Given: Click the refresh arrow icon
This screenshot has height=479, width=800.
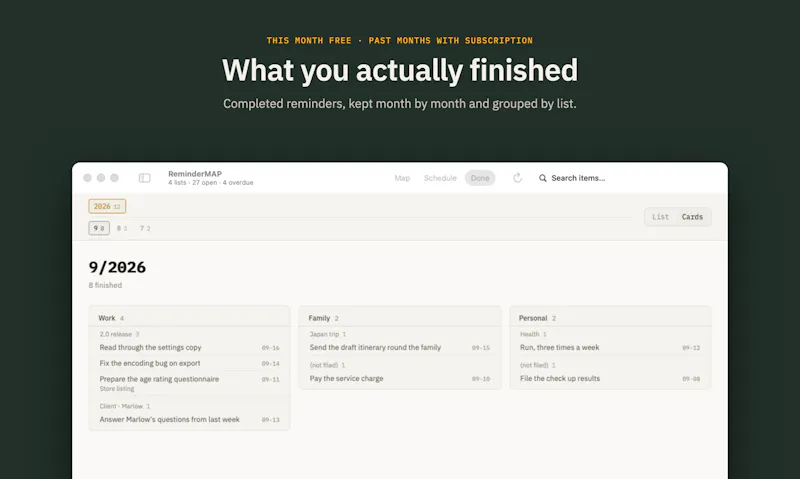Looking at the screenshot, I should pyautogui.click(x=517, y=178).
